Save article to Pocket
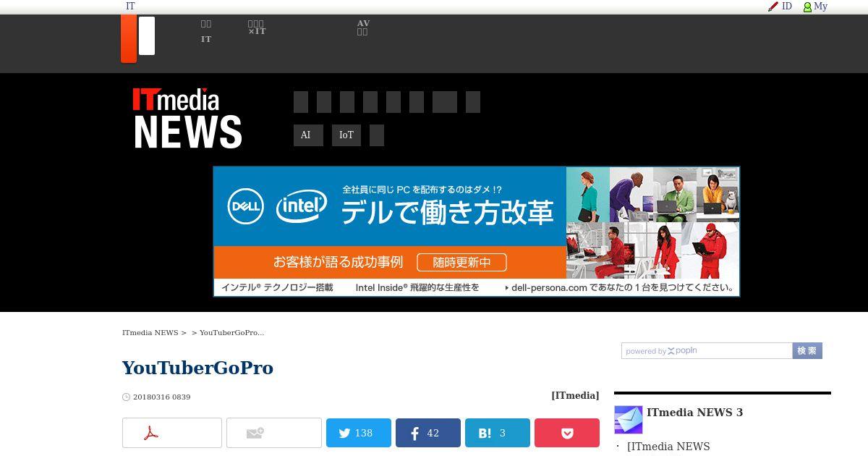The image size is (868, 456). [x=567, y=433]
